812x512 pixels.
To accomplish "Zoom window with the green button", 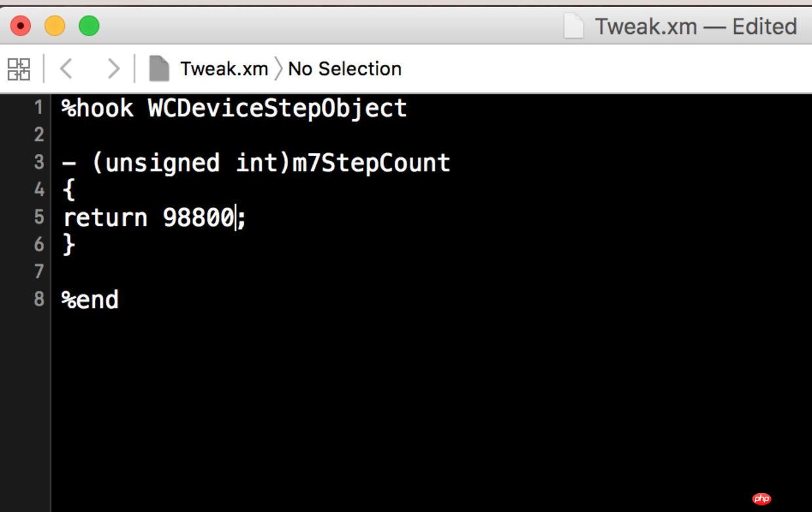I will click(x=89, y=26).
